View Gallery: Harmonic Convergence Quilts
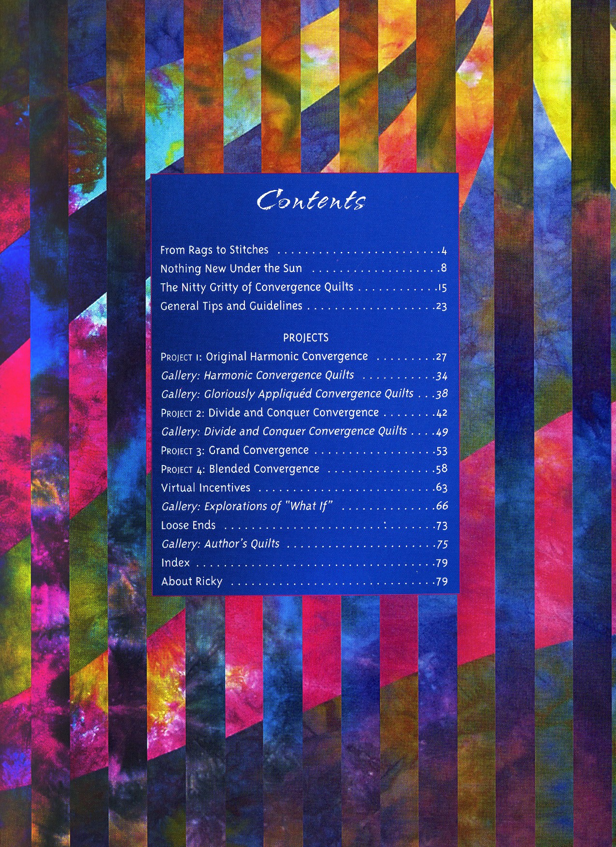616x847 pixels. pos(257,375)
